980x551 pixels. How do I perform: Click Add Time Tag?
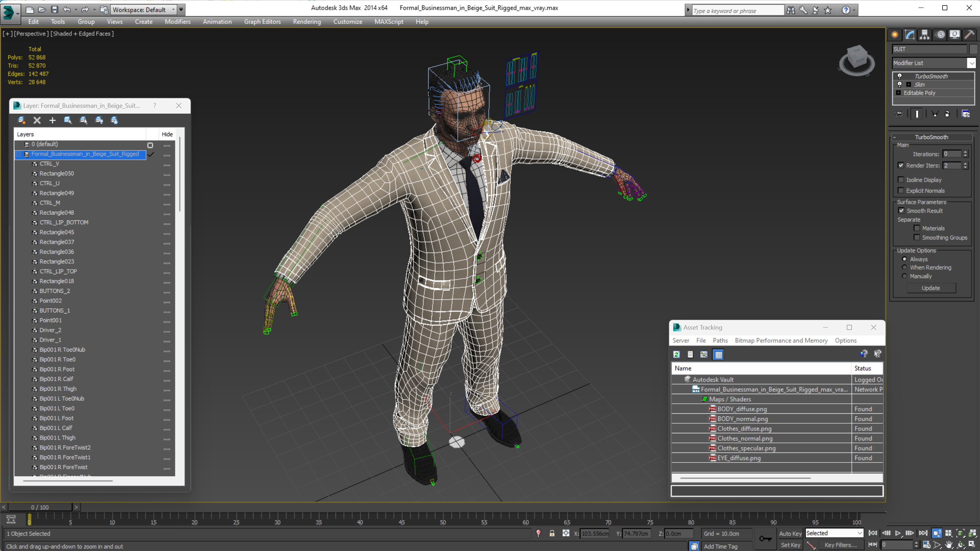[x=721, y=546]
